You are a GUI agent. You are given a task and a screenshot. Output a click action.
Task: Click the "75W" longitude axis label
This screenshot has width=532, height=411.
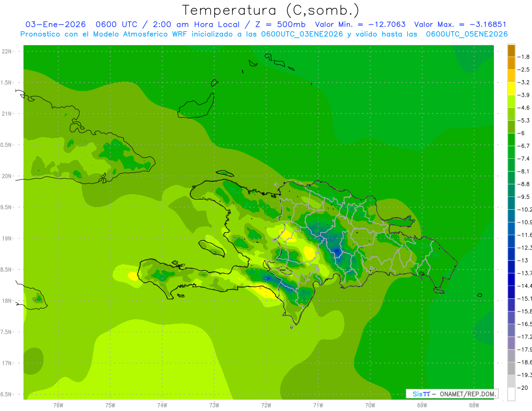[110, 405]
